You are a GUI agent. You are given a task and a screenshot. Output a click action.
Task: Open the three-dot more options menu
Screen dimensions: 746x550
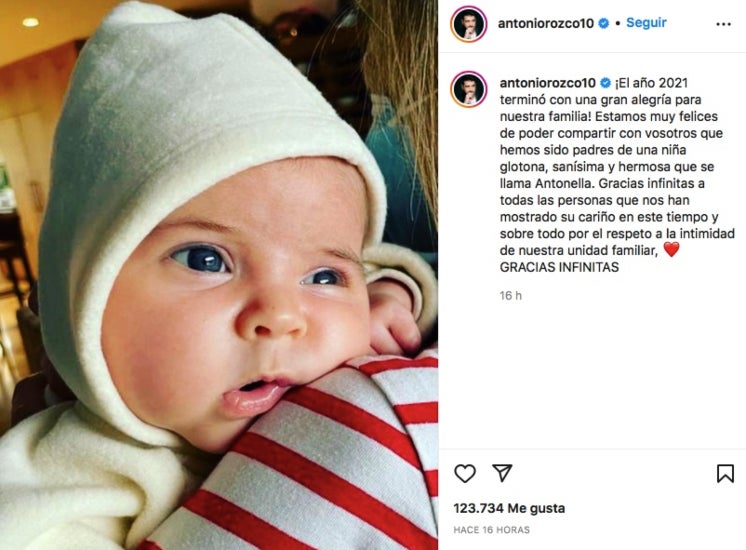point(723,24)
